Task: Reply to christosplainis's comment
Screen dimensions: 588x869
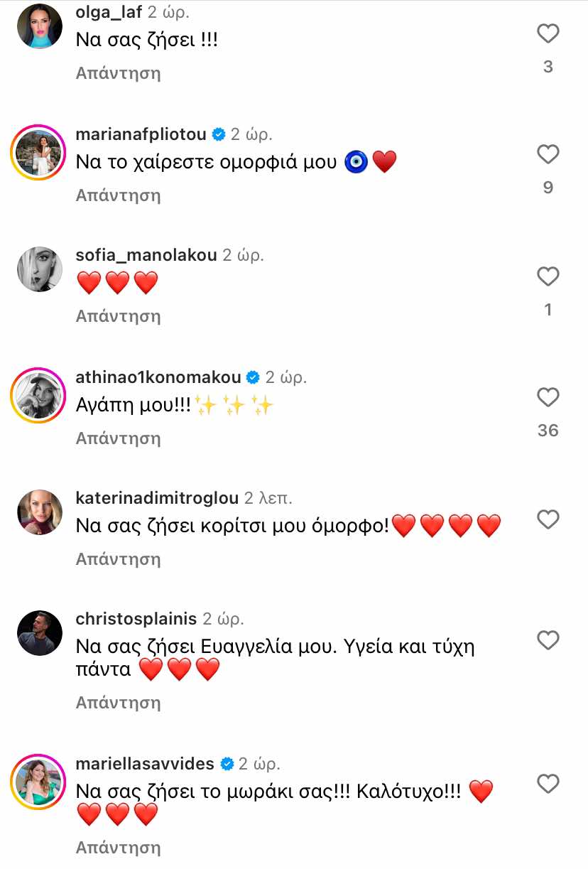Action: (118, 702)
